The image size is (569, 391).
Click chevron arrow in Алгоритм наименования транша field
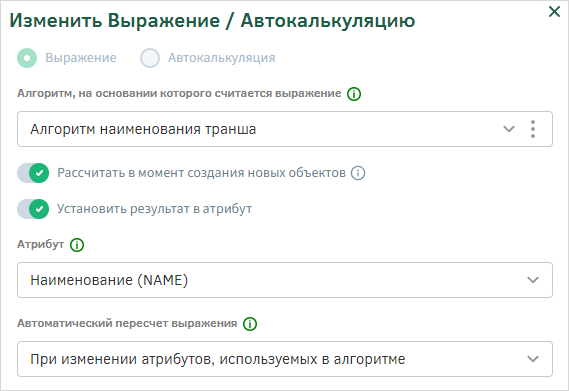(509, 129)
